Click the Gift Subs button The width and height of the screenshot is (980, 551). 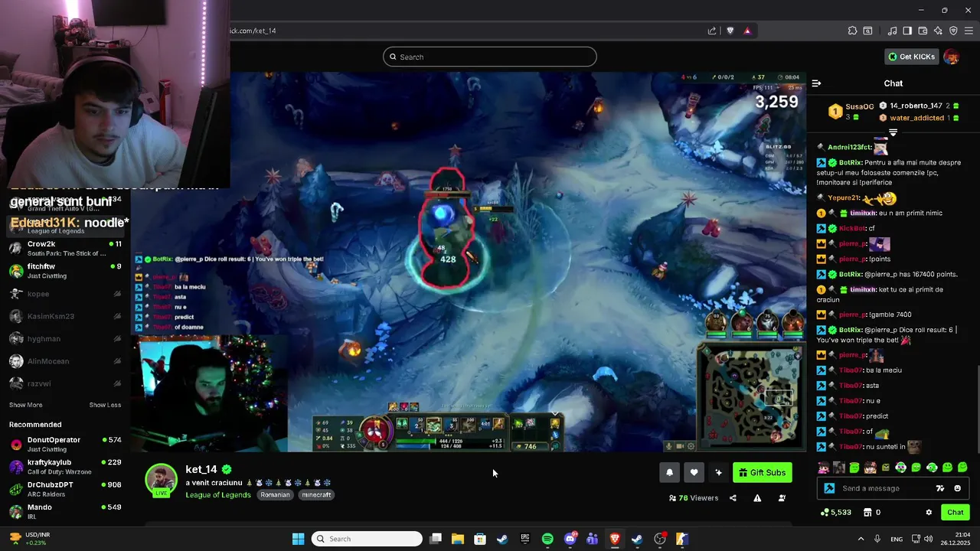point(762,472)
